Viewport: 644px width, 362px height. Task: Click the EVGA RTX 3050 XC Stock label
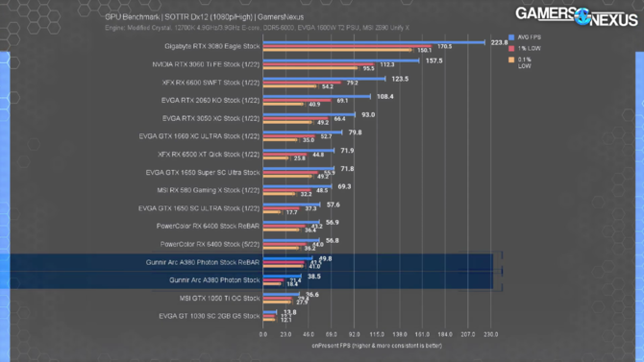tap(211, 119)
